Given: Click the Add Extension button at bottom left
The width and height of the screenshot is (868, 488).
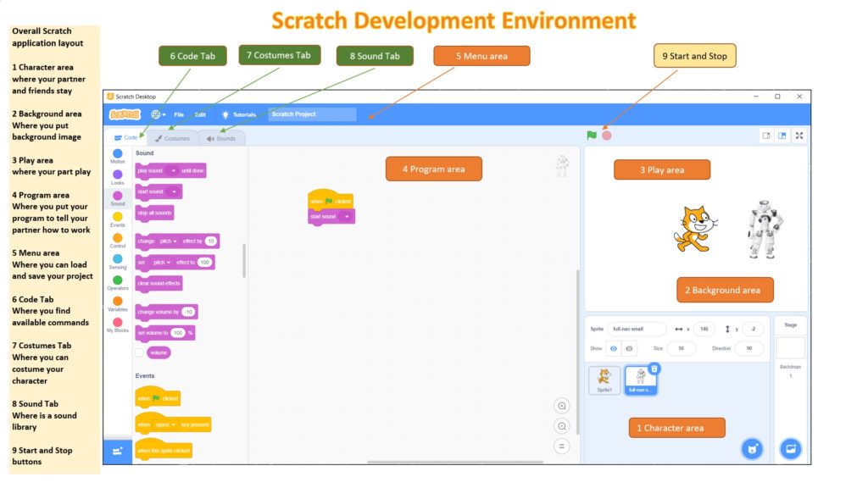Looking at the screenshot, I should coord(117,451).
